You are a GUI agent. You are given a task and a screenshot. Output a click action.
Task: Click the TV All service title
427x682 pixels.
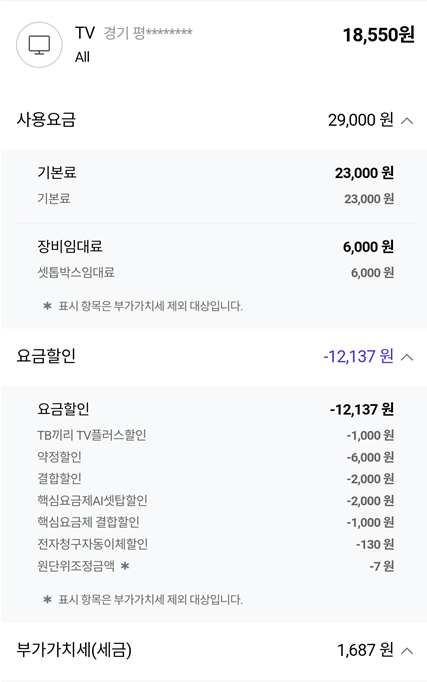click(85, 45)
